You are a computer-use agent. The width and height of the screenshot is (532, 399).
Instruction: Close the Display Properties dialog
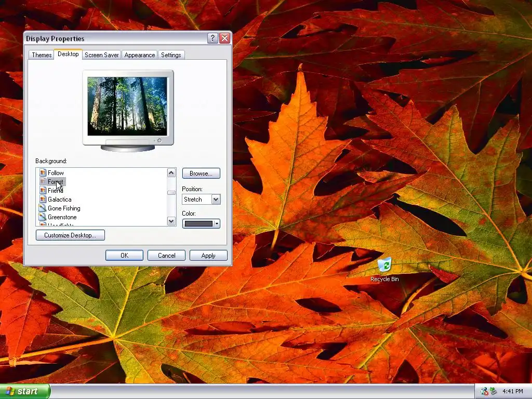coord(224,38)
